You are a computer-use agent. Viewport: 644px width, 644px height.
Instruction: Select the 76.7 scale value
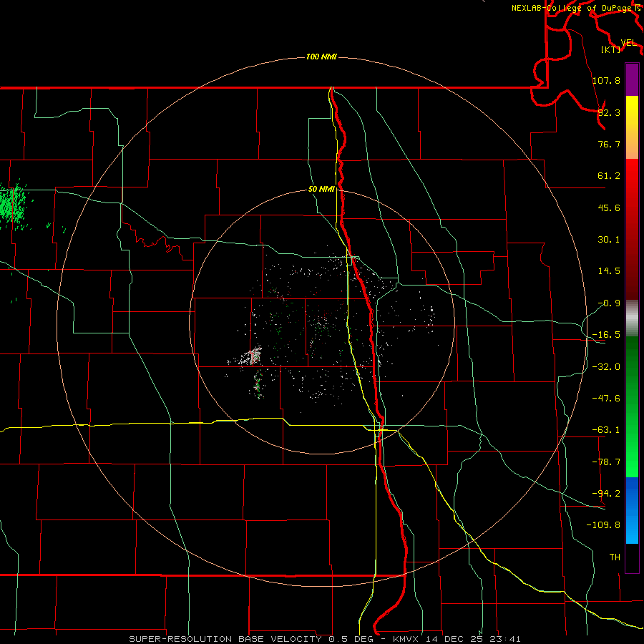tap(609, 144)
